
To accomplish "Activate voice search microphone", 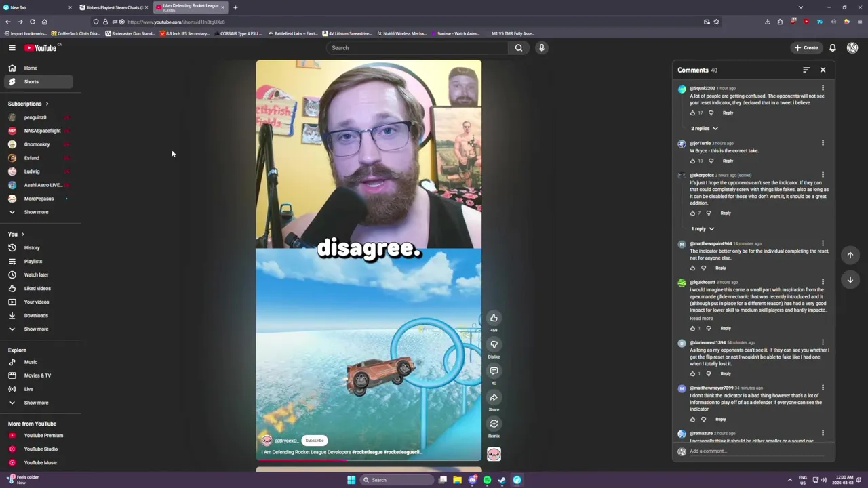I will [542, 47].
